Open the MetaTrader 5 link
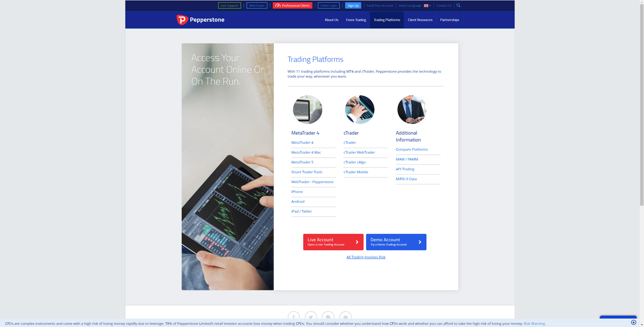Image resolution: width=644 pixels, height=327 pixels. [x=302, y=162]
